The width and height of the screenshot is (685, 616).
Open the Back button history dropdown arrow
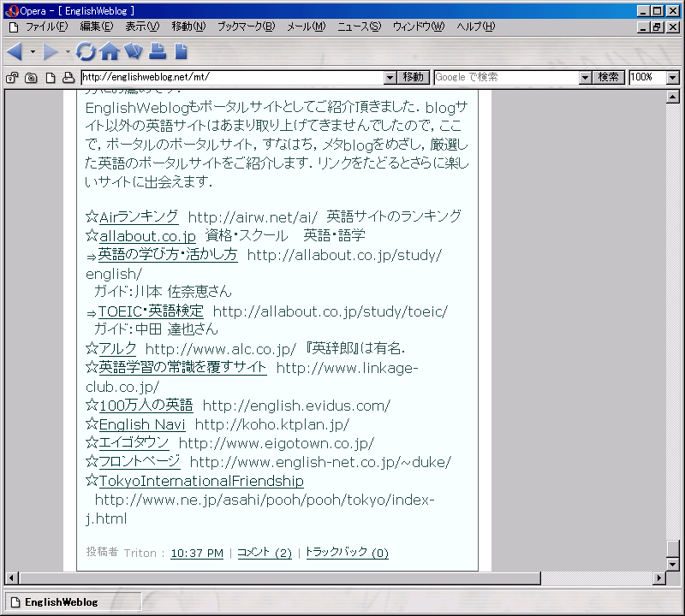coord(33,52)
